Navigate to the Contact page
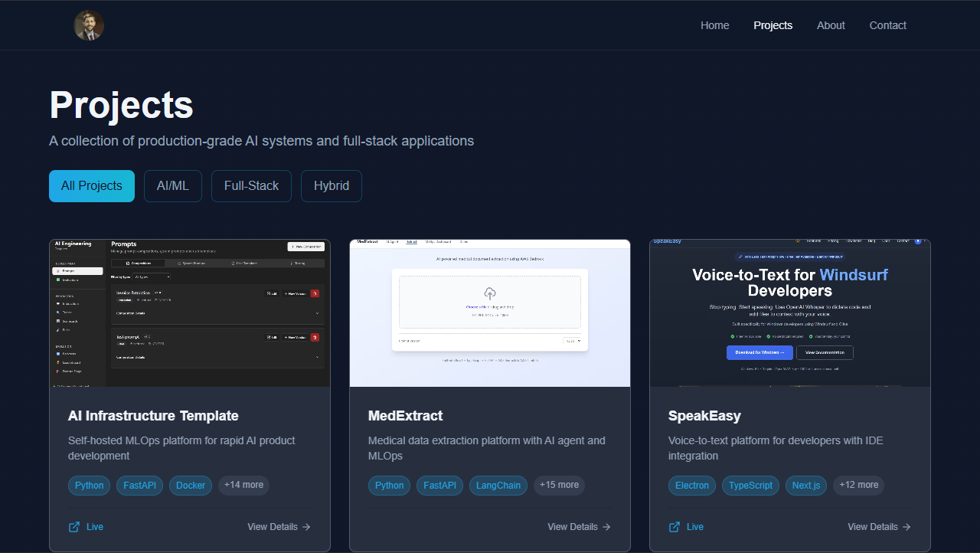 coord(887,25)
